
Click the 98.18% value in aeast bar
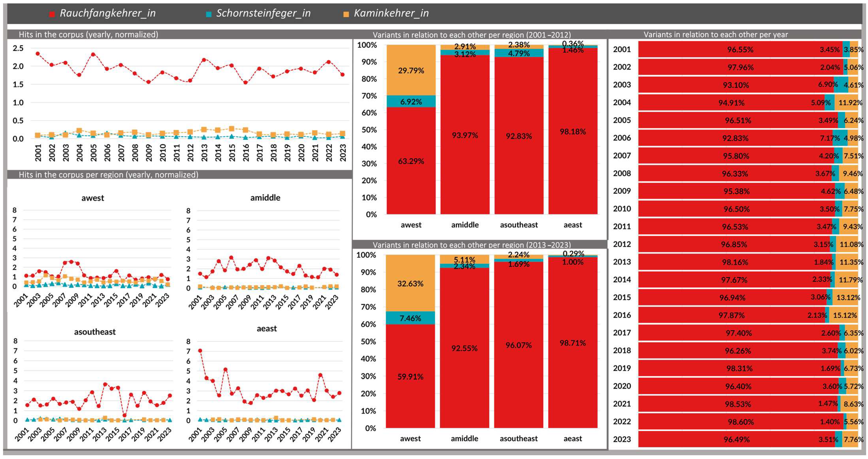(573, 131)
